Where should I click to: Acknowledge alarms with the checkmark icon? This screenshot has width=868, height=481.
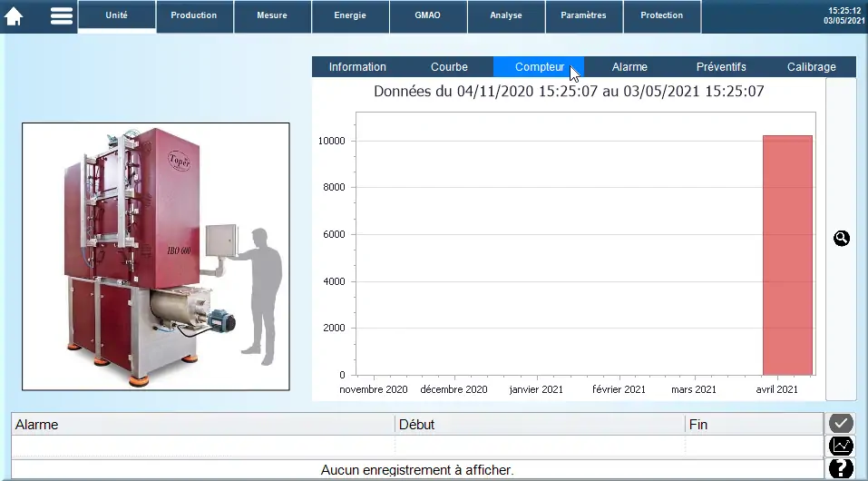pyautogui.click(x=841, y=423)
